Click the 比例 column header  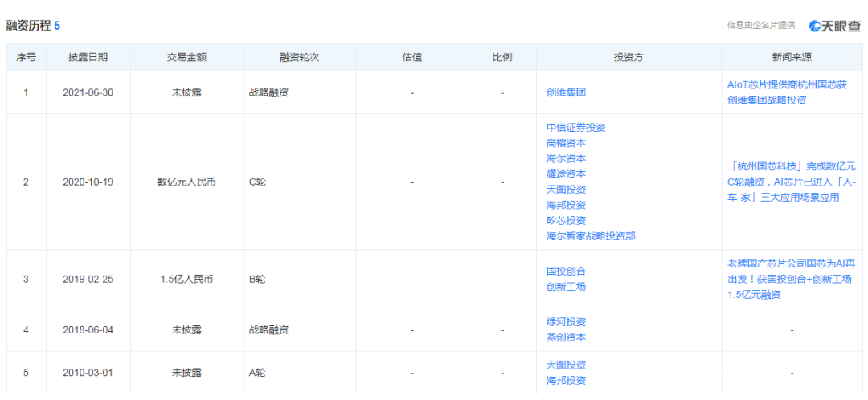coord(502,57)
